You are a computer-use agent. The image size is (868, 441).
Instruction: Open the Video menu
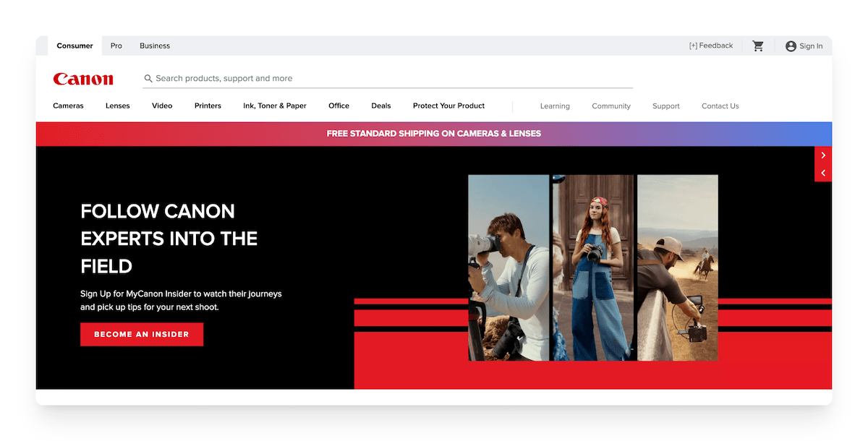point(162,106)
